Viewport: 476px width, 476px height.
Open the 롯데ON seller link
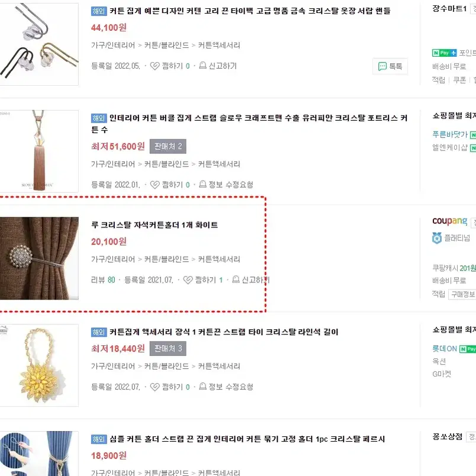pyautogui.click(x=445, y=349)
